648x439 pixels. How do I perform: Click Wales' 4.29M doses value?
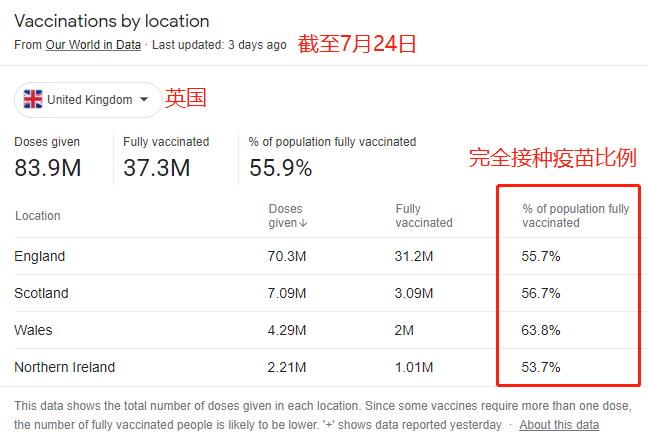[x=287, y=330]
